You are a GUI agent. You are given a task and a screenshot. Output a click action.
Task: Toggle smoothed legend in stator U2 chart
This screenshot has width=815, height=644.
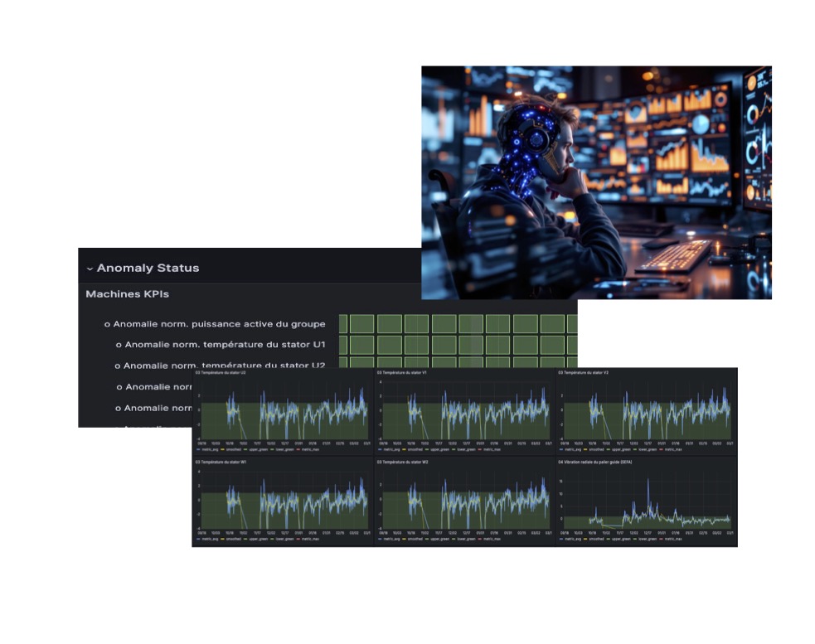click(231, 449)
